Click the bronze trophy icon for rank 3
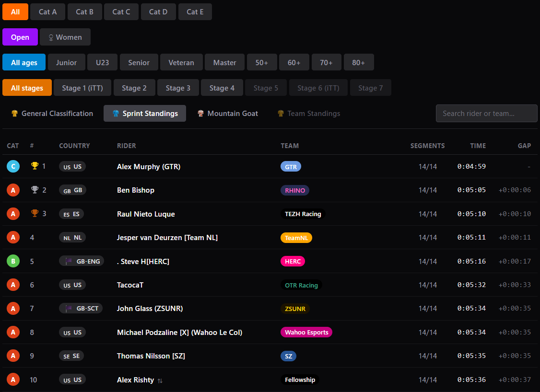Viewport: 540px width, 392px height. [x=35, y=213]
